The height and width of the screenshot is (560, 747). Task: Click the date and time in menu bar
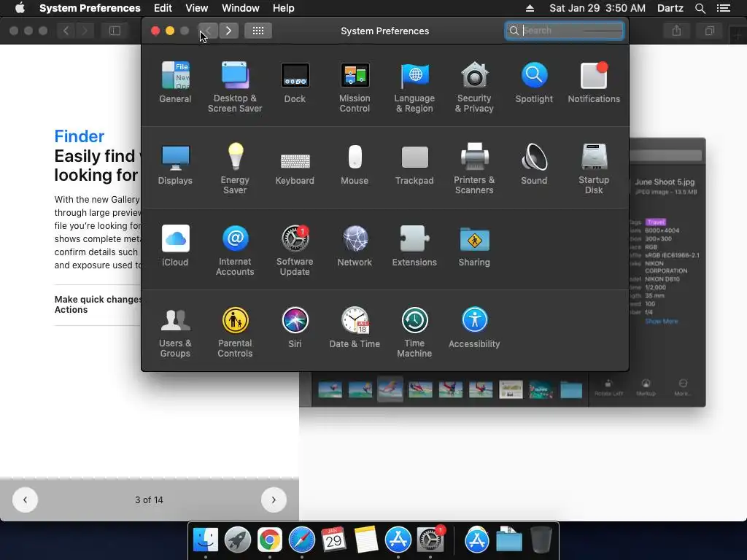point(597,8)
